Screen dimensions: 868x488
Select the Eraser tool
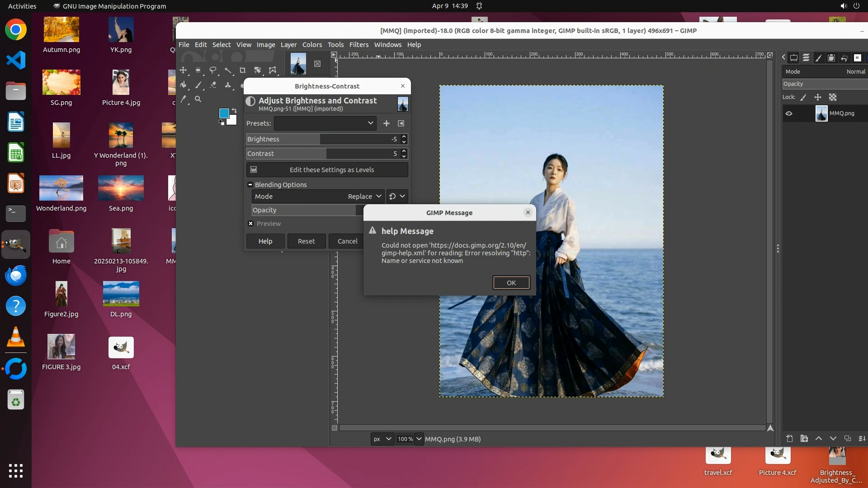(213, 85)
